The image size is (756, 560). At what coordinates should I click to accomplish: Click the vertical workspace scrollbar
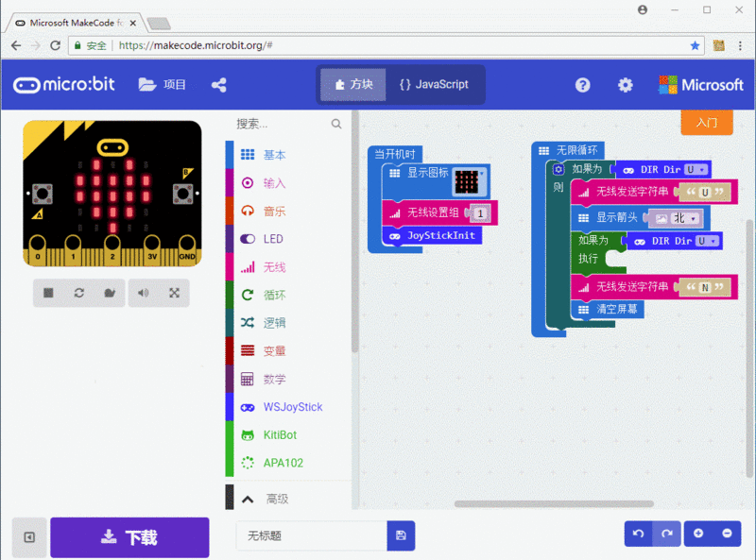pyautogui.click(x=750, y=348)
